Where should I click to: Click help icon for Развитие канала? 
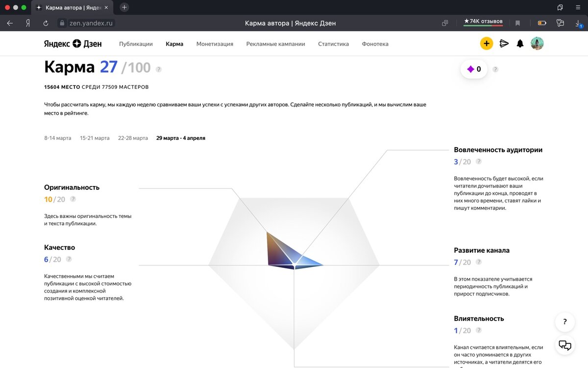(x=479, y=262)
